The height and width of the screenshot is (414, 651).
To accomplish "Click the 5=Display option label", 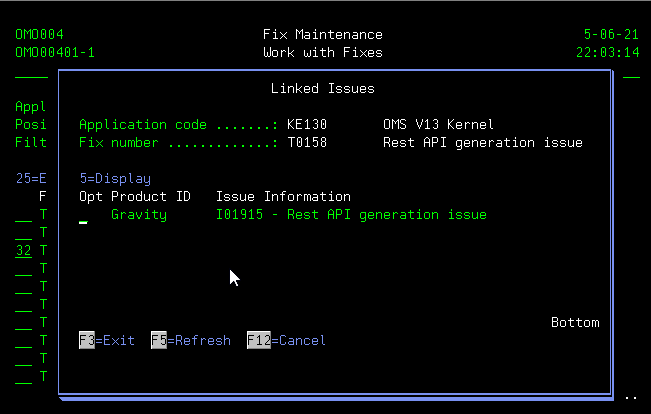I will coord(114,179).
